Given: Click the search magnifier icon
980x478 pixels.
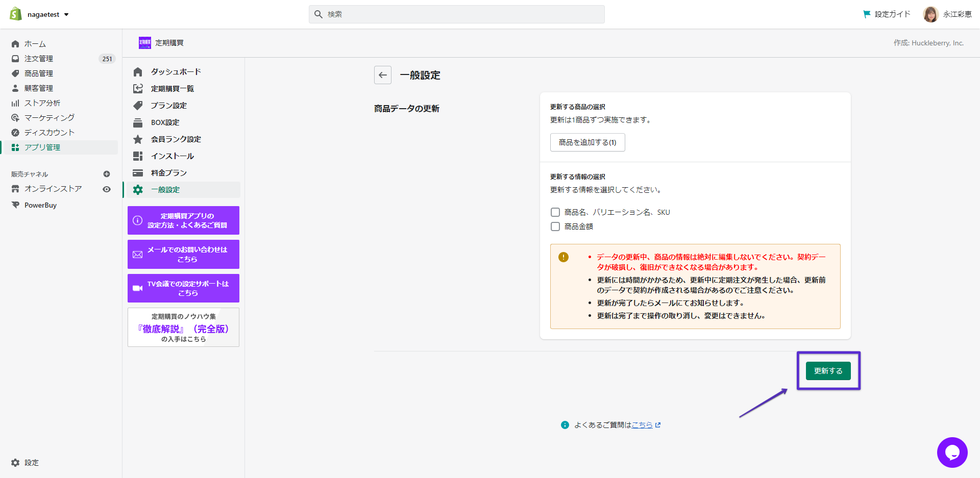Looking at the screenshot, I should [318, 14].
